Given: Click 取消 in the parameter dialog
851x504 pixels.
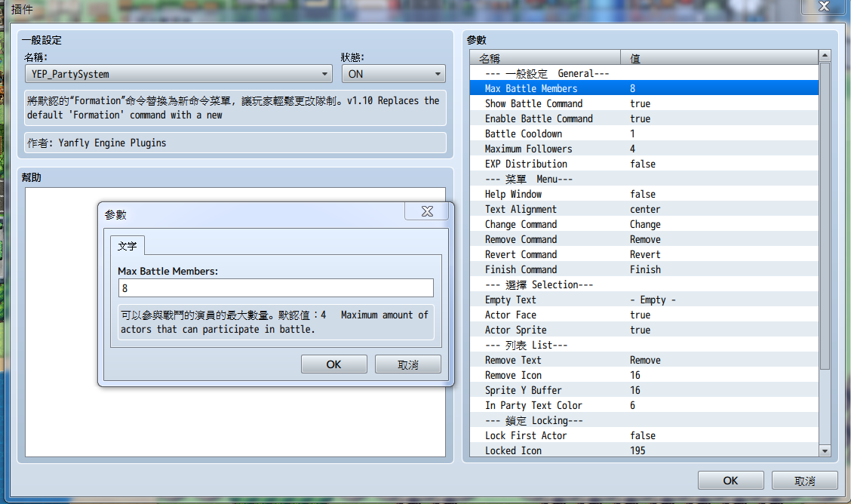Looking at the screenshot, I should point(407,364).
